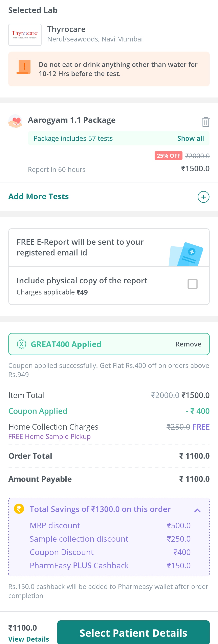
Task: Tap the FREE Home Sample Pickup text
Action: click(50, 436)
